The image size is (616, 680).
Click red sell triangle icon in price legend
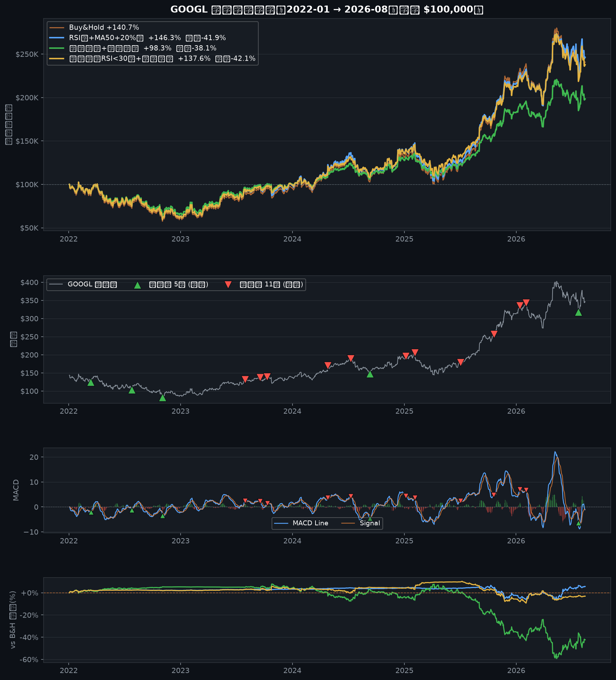[x=228, y=285]
